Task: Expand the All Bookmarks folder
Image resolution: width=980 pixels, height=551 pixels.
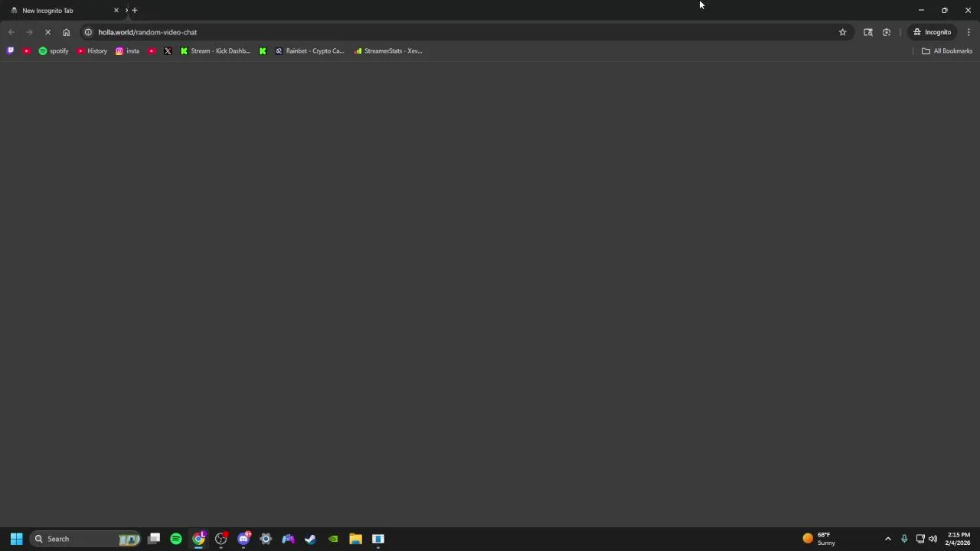Action: click(x=947, y=51)
